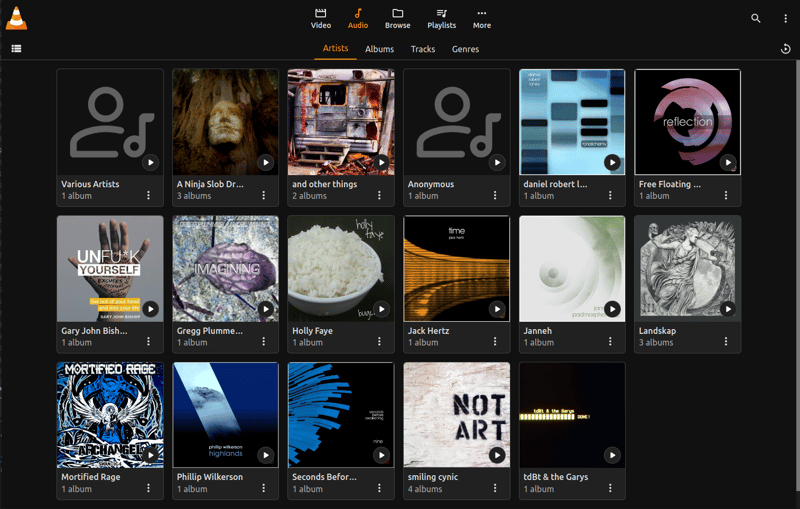Open options menu for Free Floating
Image resolution: width=800 pixels, height=509 pixels.
[x=726, y=195]
